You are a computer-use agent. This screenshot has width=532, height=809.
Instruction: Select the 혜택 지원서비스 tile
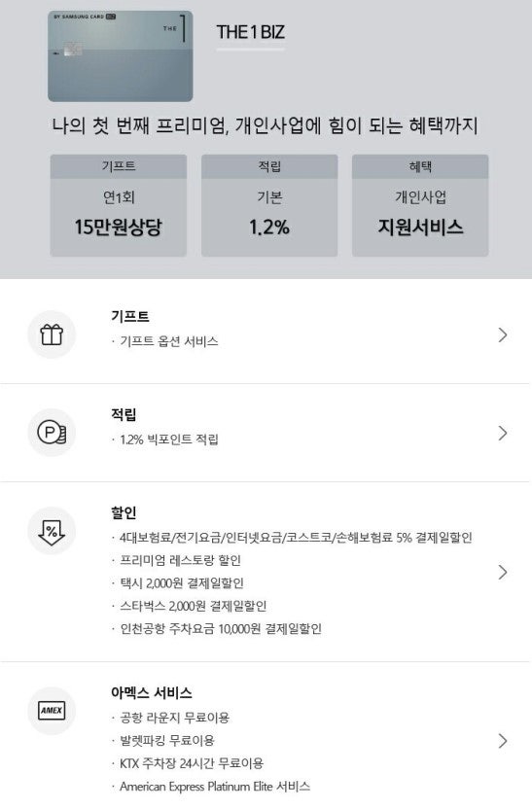coord(420,205)
